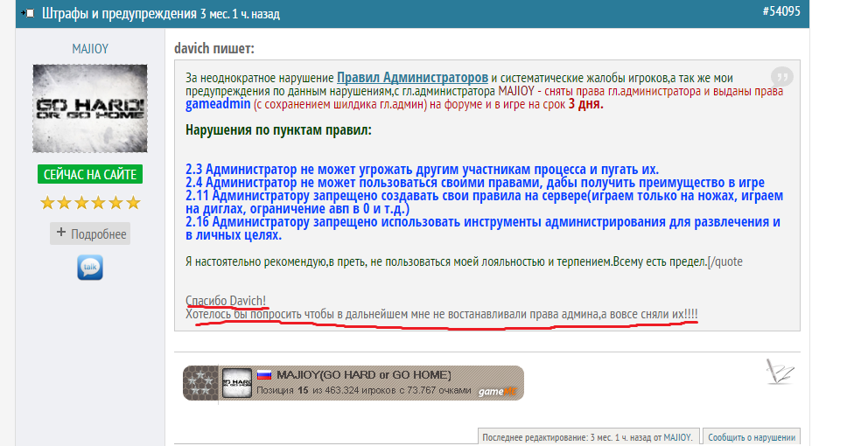This screenshot has height=446, width=868.
Task: Open the MAJIOY user profile name link
Action: (90, 49)
